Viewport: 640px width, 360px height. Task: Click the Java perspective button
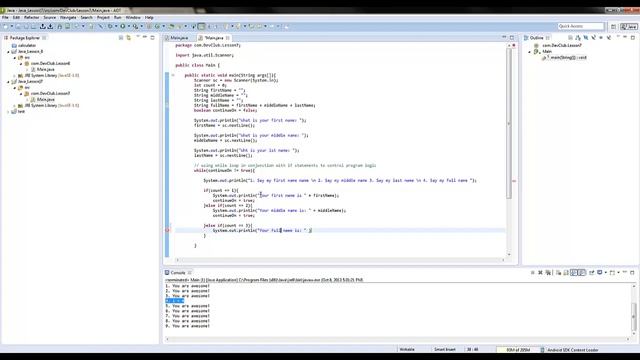(x=629, y=26)
